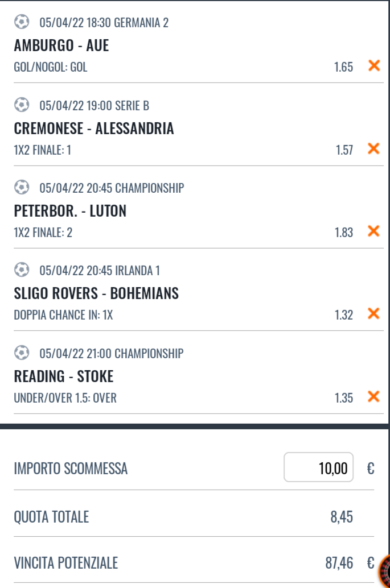This screenshot has width=390, height=588.
Task: Click soccer icon of 21:00 Championship match
Action: click(x=22, y=353)
